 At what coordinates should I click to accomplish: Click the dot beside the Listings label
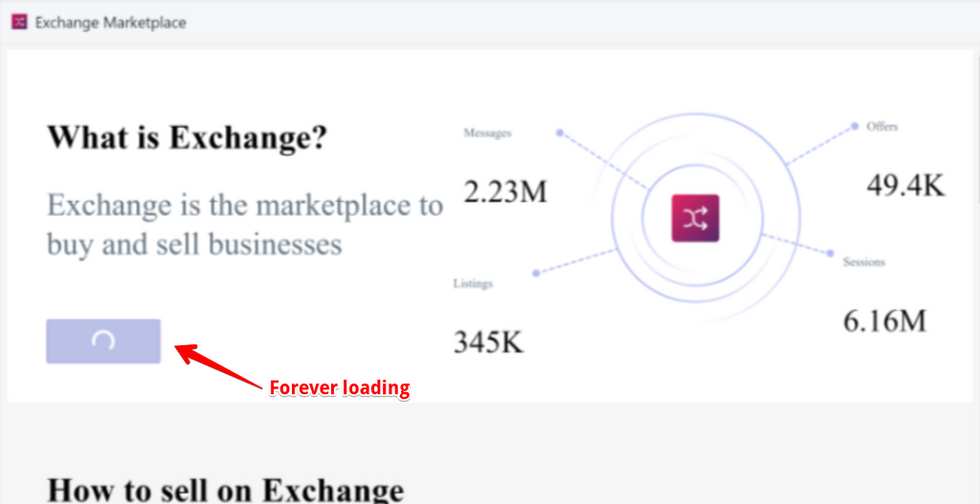[536, 273]
